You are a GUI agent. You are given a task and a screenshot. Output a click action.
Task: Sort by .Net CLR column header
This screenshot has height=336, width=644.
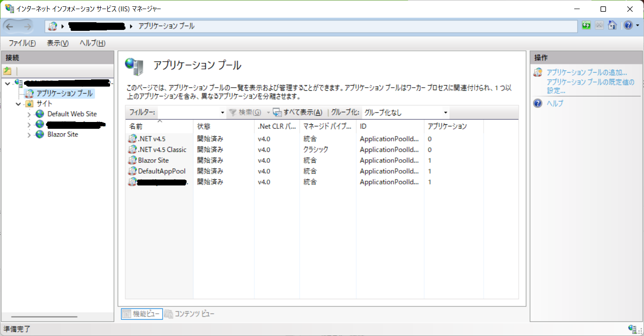coord(277,126)
